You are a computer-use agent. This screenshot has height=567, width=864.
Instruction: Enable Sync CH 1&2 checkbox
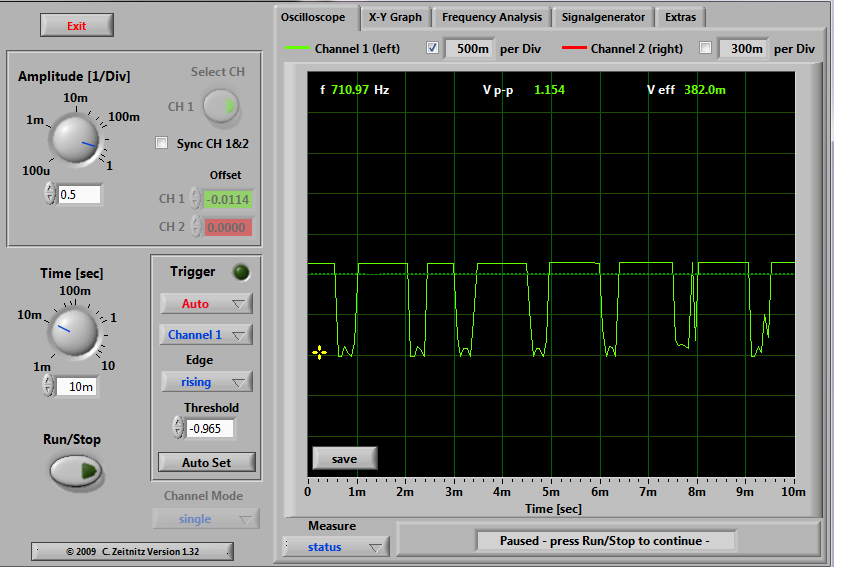tap(162, 144)
